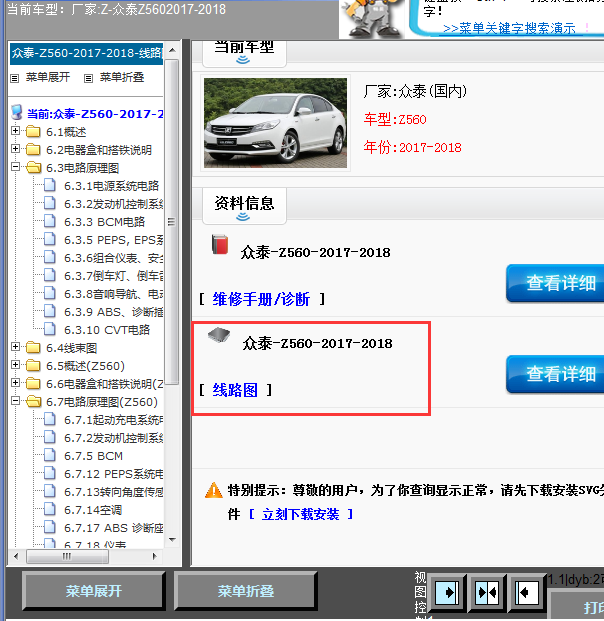
Task: Open 查看详细 for 维修手册/诊断
Action: pos(555,283)
